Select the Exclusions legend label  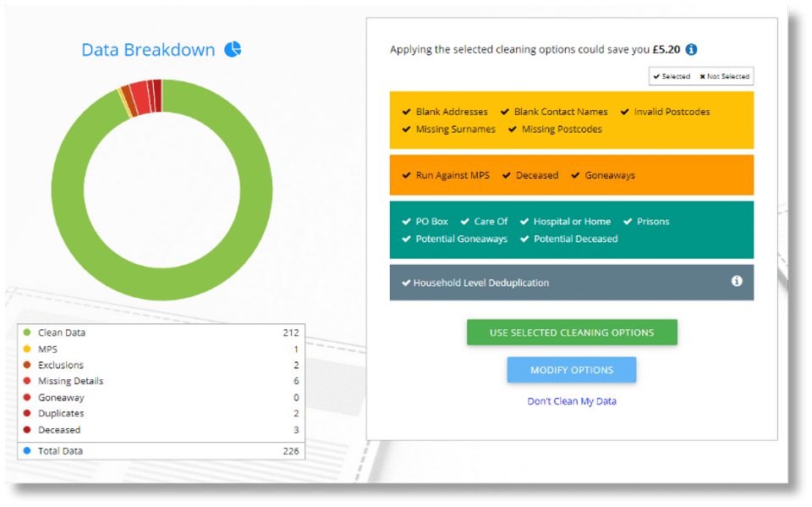click(61, 365)
